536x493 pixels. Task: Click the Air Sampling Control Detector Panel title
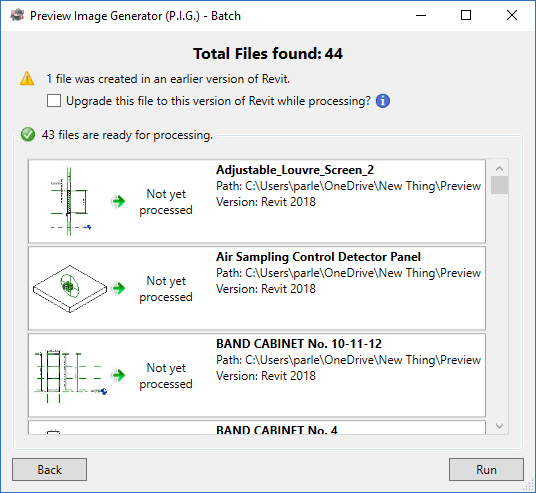[318, 257]
